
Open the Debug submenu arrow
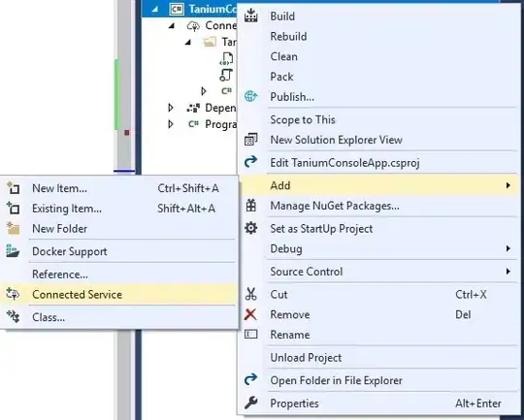(508, 248)
